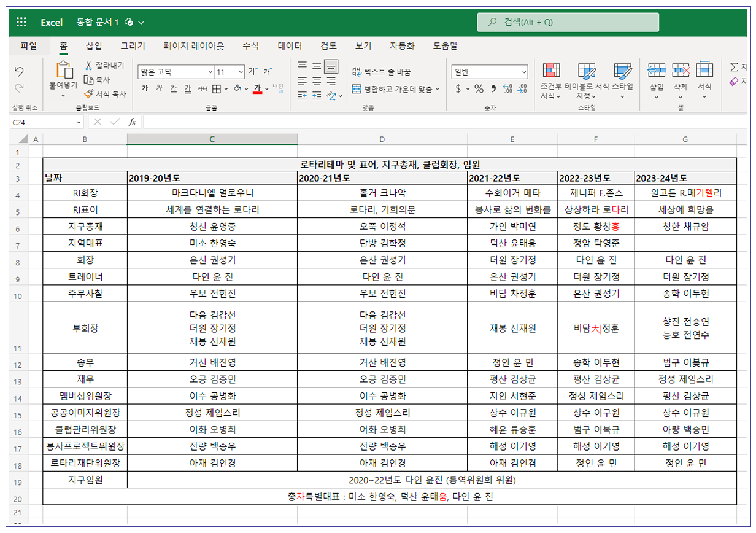Increase font size with grow-font icon
756x533 pixels.
pyautogui.click(x=253, y=71)
